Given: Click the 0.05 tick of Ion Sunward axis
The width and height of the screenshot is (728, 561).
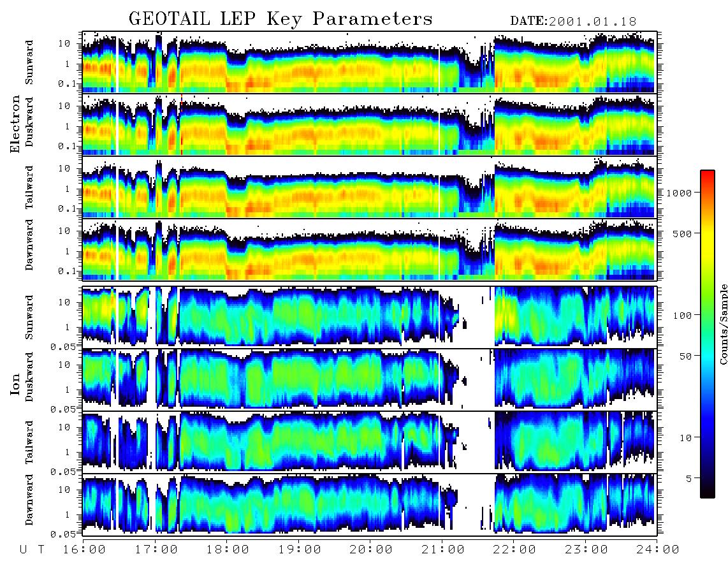Looking at the screenshot, I should pyautogui.click(x=63, y=346).
